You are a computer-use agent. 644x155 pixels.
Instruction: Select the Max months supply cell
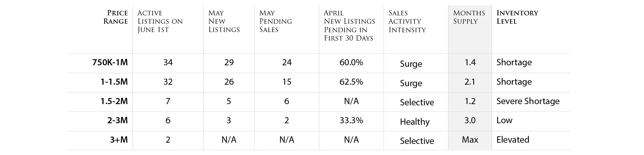pyautogui.click(x=470, y=140)
